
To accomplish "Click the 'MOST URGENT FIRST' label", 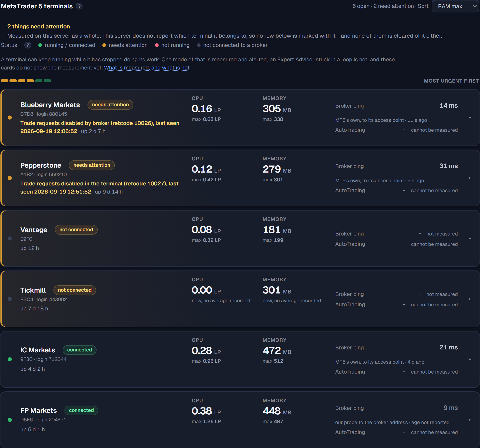I will (451, 81).
